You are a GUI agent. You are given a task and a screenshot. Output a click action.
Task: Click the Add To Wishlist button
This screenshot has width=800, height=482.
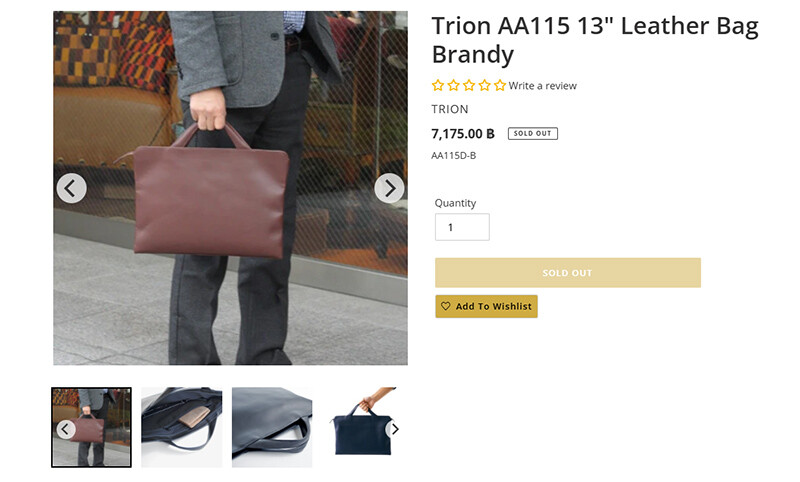pos(486,306)
